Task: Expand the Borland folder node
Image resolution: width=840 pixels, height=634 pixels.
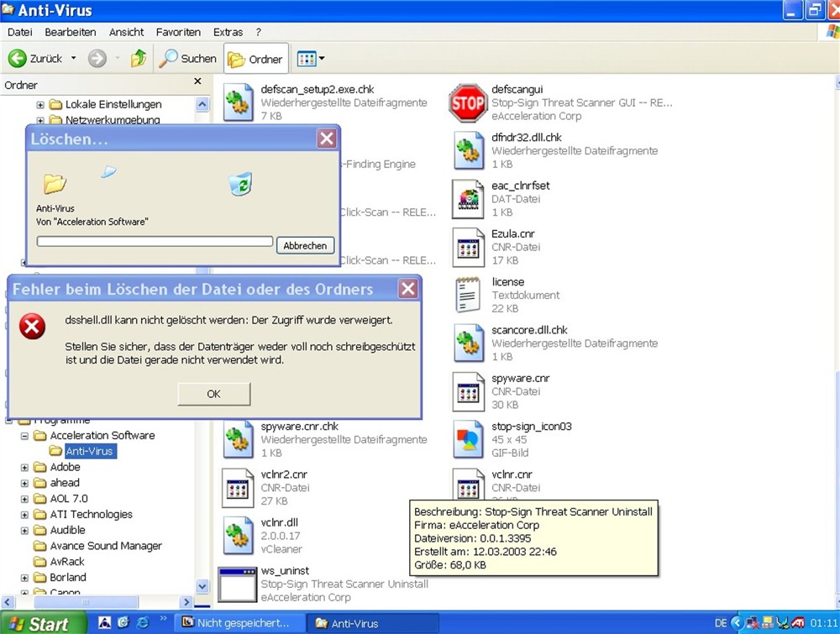Action: 24,579
